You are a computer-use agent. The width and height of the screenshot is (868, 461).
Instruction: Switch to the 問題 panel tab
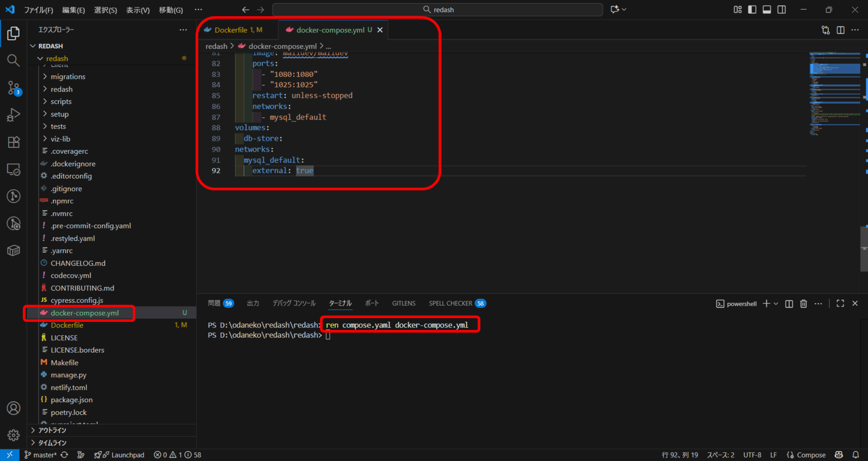(x=220, y=303)
